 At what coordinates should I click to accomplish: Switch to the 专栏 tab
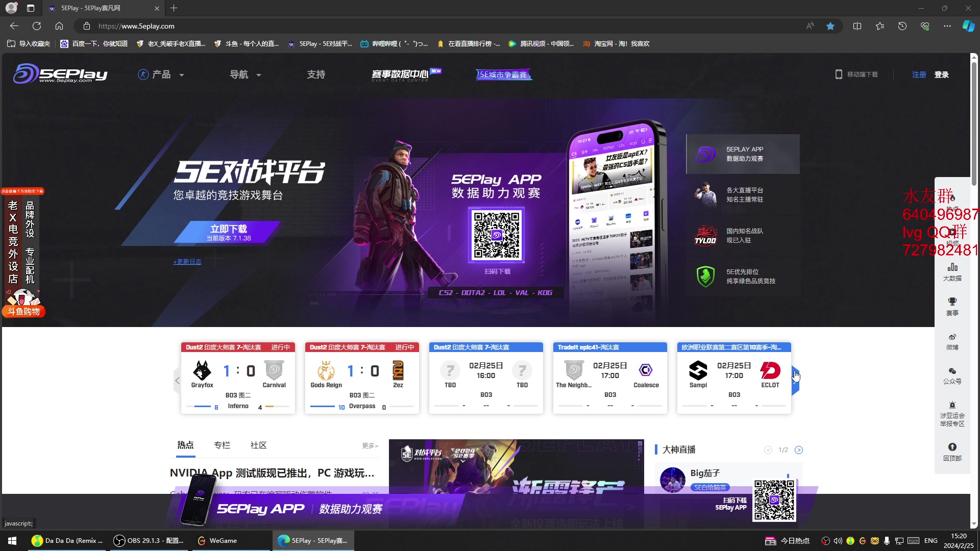point(222,445)
